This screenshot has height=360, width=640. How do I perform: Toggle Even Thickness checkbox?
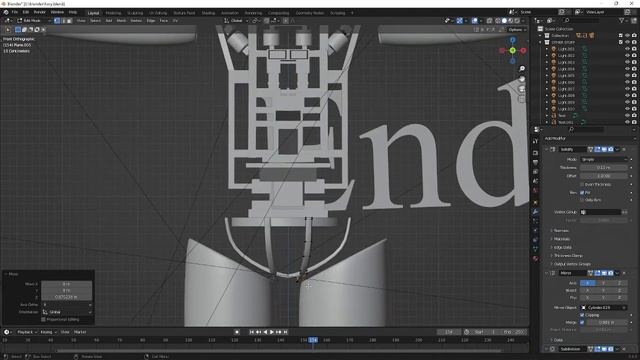582,184
